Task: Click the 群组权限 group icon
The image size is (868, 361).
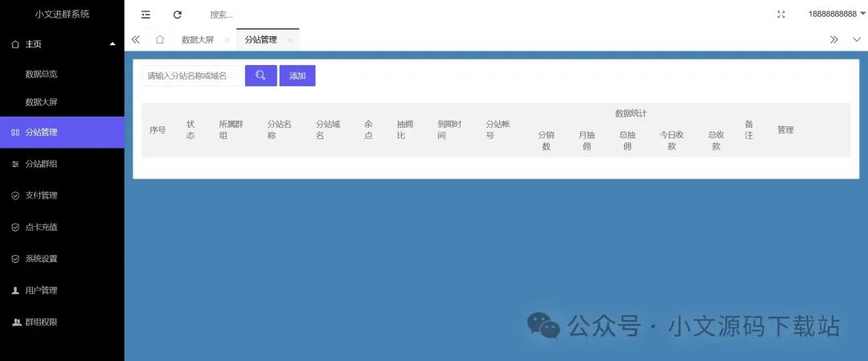Action: pyautogui.click(x=16, y=322)
